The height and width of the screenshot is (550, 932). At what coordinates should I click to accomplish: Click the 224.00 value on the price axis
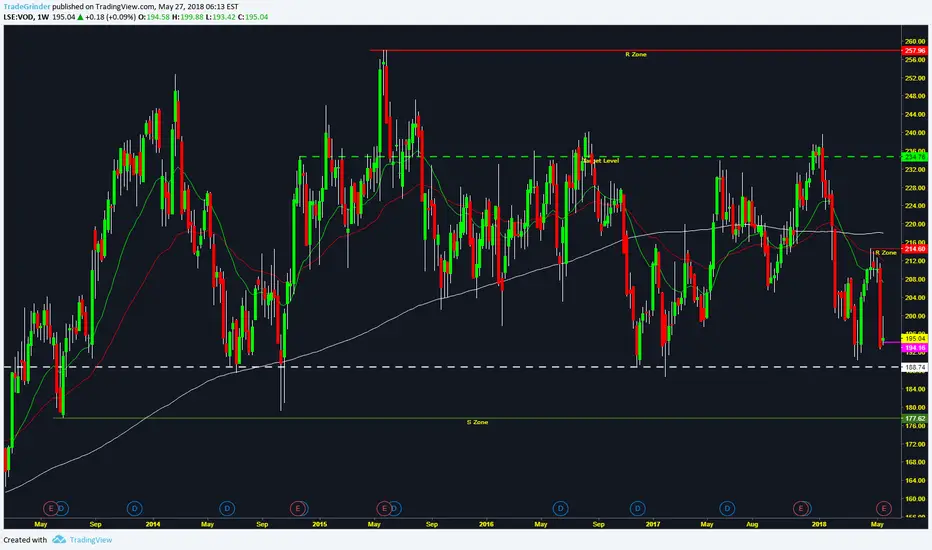click(x=915, y=206)
